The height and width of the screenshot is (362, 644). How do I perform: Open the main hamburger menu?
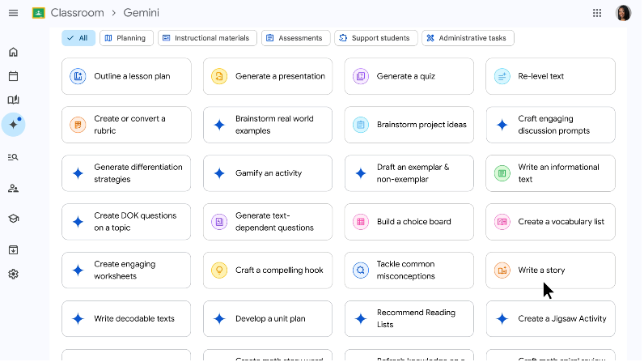click(13, 13)
